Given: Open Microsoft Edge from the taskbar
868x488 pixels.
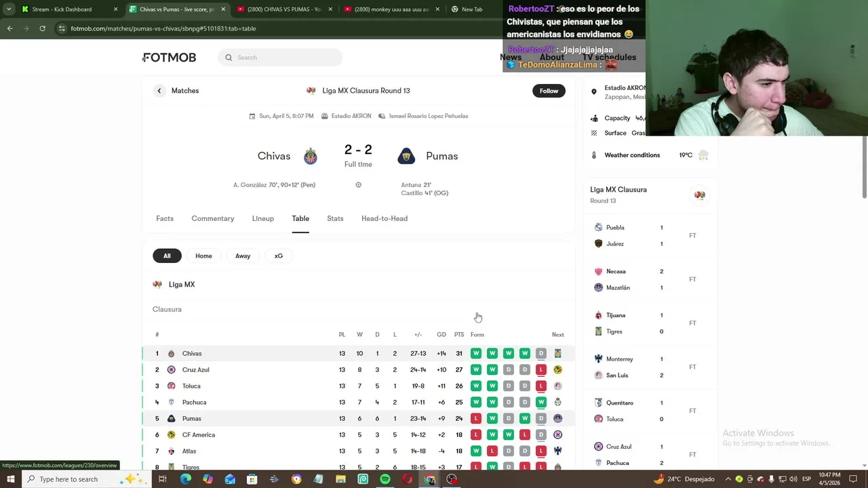Looking at the screenshot, I should click(x=185, y=479).
